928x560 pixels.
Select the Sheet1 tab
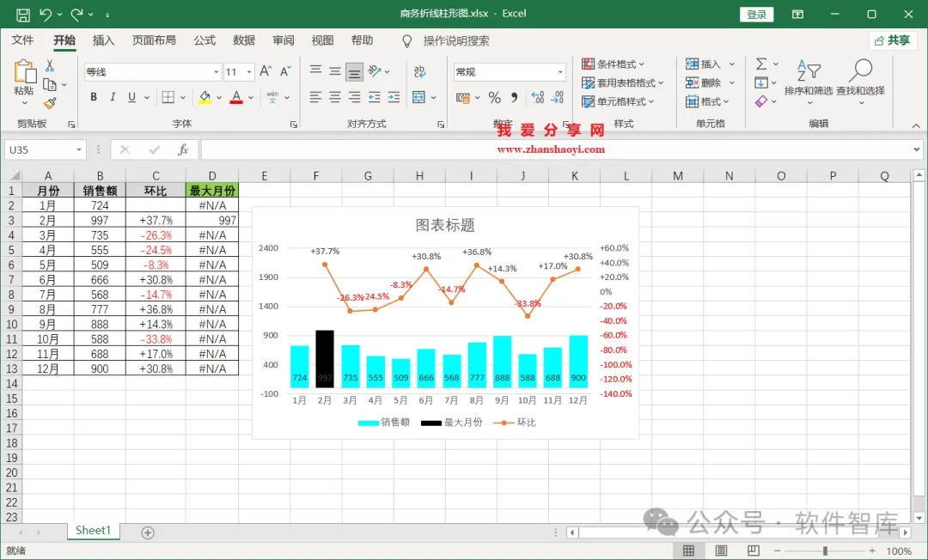[93, 531]
